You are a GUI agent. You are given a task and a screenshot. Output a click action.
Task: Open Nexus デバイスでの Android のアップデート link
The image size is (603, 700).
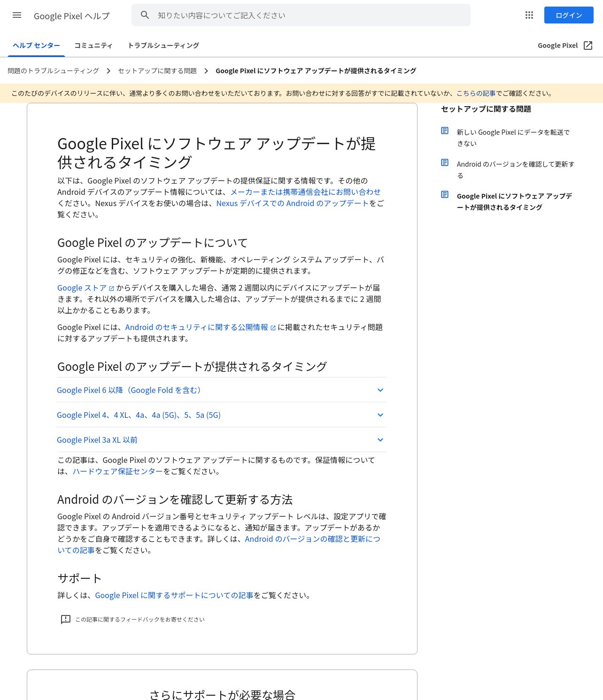292,203
